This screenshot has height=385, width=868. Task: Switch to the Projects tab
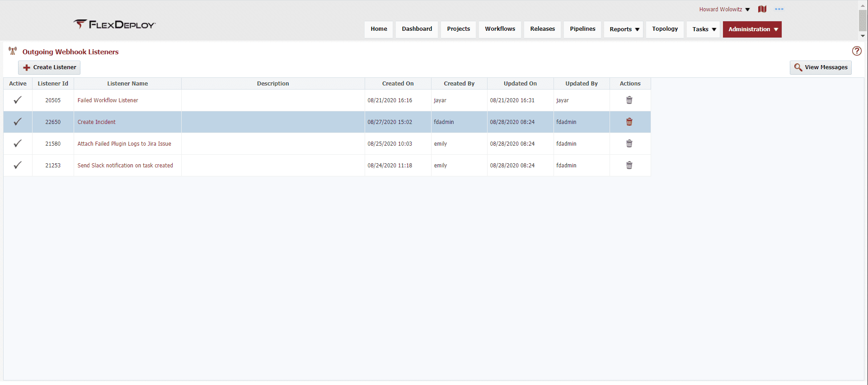(458, 29)
